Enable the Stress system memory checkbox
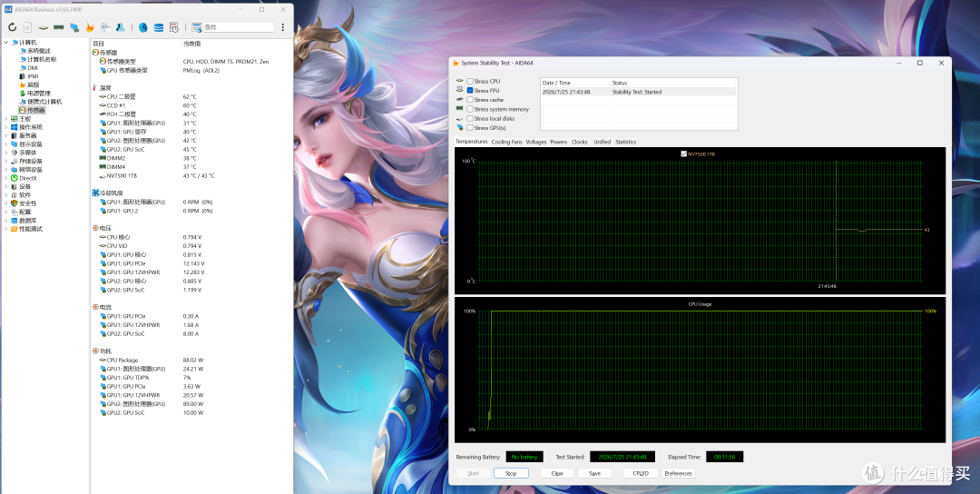The height and width of the screenshot is (494, 980). (470, 110)
